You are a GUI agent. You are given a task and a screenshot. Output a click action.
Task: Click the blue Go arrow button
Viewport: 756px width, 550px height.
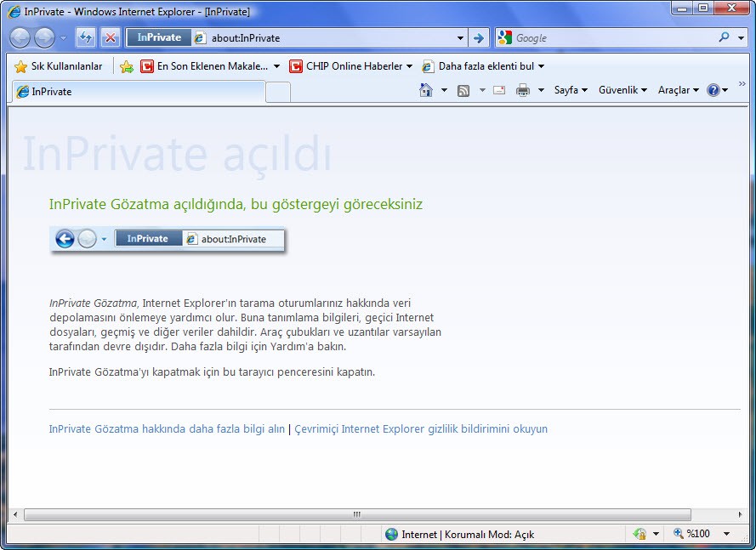(x=478, y=37)
